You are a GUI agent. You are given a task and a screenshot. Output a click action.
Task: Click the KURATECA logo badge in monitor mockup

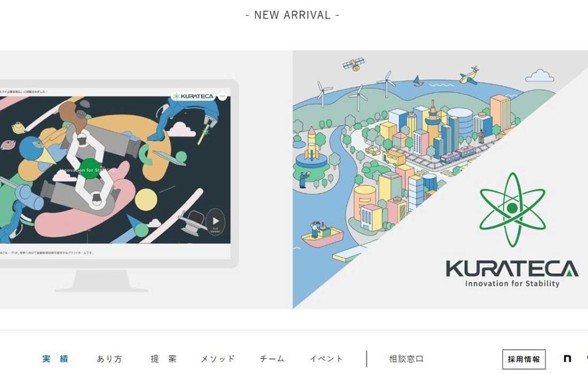193,96
